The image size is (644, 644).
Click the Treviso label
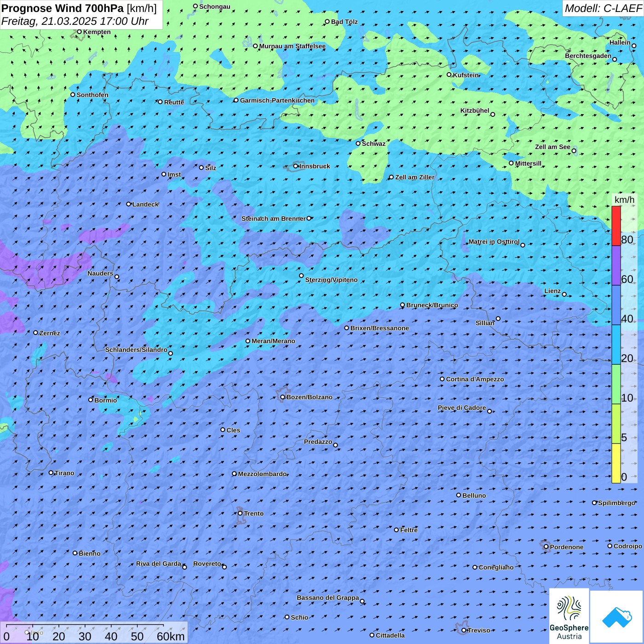point(479,630)
